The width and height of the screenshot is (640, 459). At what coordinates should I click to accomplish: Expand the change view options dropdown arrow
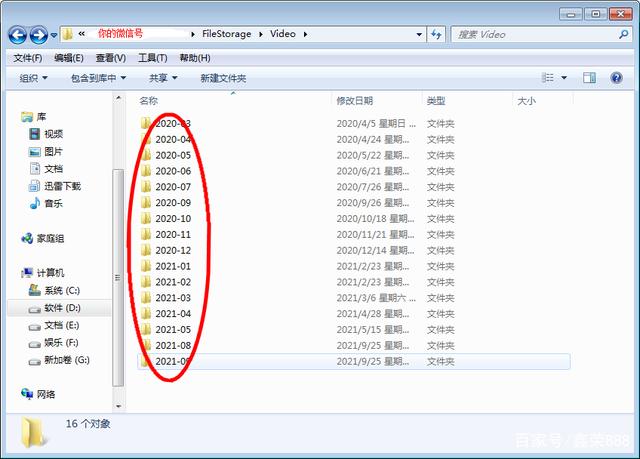coord(564,78)
